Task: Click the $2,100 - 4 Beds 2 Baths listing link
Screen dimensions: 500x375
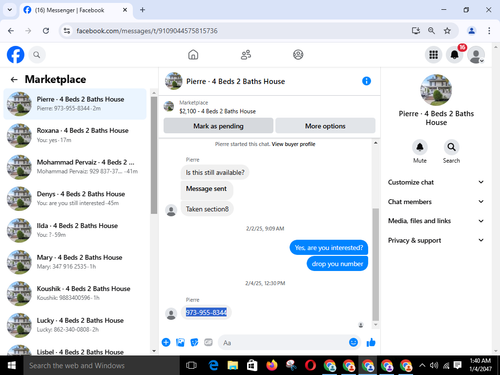Action: (x=217, y=111)
